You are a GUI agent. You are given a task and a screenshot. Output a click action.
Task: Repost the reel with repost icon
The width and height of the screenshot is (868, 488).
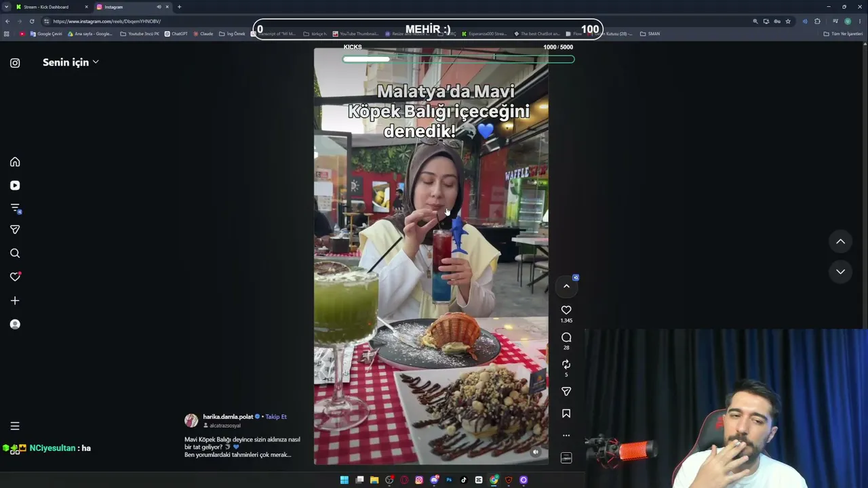pyautogui.click(x=566, y=365)
